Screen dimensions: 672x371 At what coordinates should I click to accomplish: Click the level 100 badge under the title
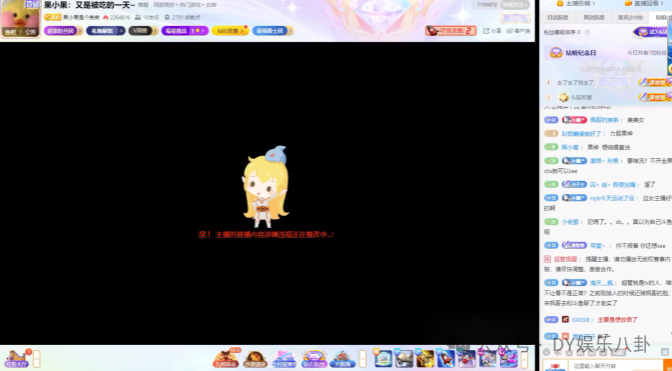click(x=53, y=17)
